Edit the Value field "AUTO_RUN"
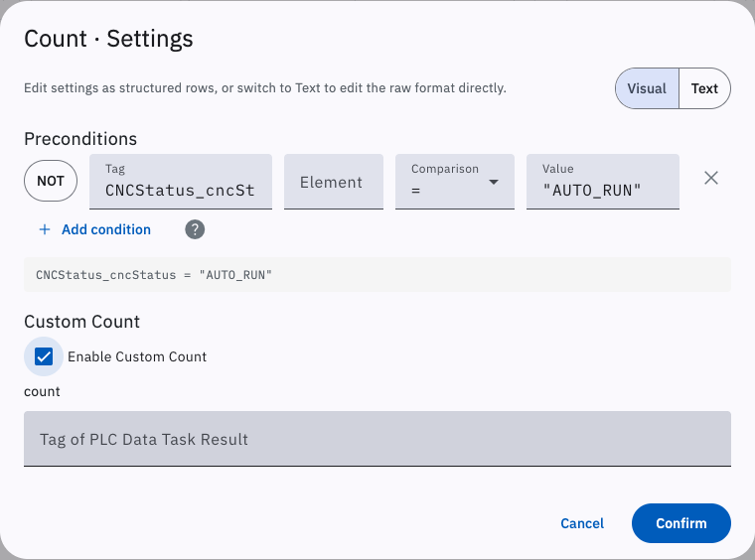Screen dimensions: 755x560 (x=603, y=182)
